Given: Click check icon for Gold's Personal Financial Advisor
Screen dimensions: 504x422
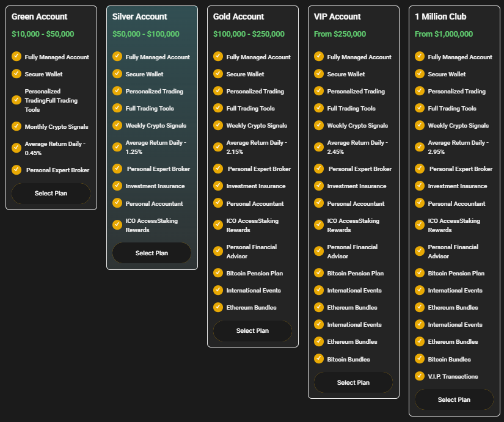Looking at the screenshot, I should coord(218,251).
